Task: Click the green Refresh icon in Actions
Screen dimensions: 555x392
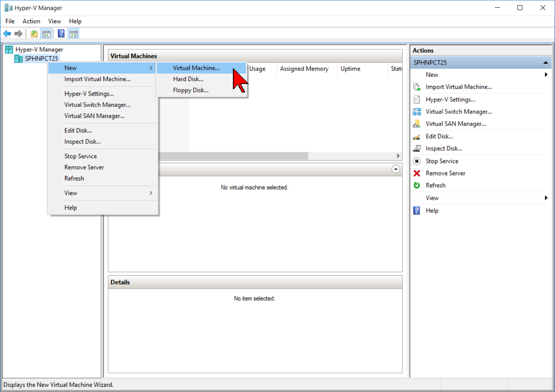Action: 417,185
